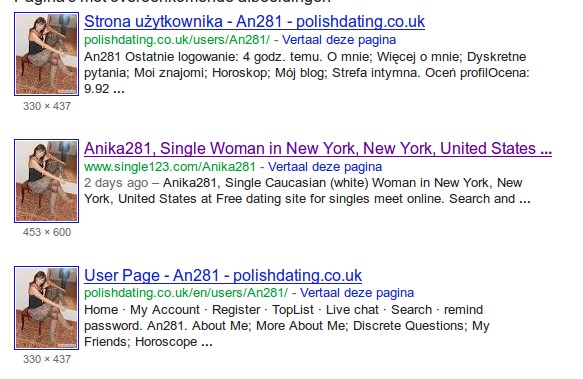This screenshot has height=379, width=583.
Task: Click the green www.single123.com/Anika281 URL
Action: (x=170, y=167)
